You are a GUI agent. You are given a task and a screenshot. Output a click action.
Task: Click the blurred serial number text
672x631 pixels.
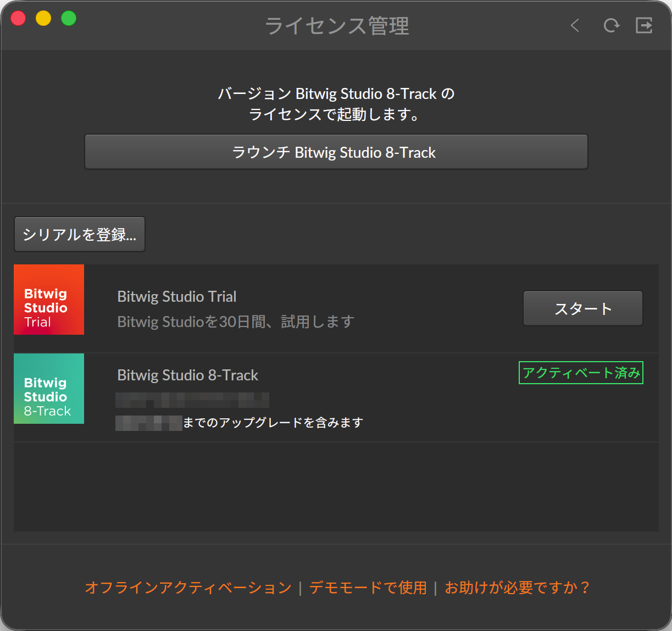coord(192,400)
